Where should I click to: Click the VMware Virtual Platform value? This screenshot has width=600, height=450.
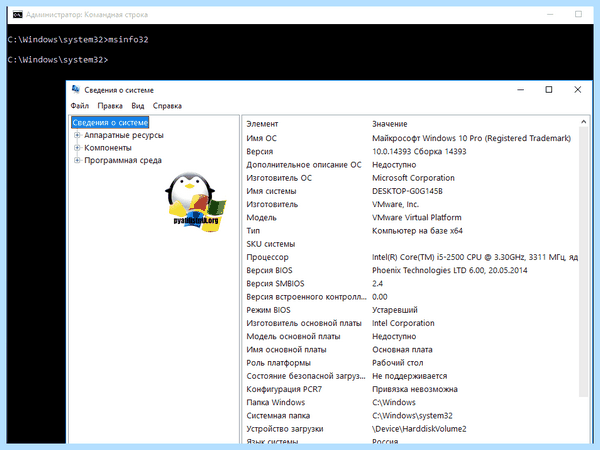tap(417, 217)
